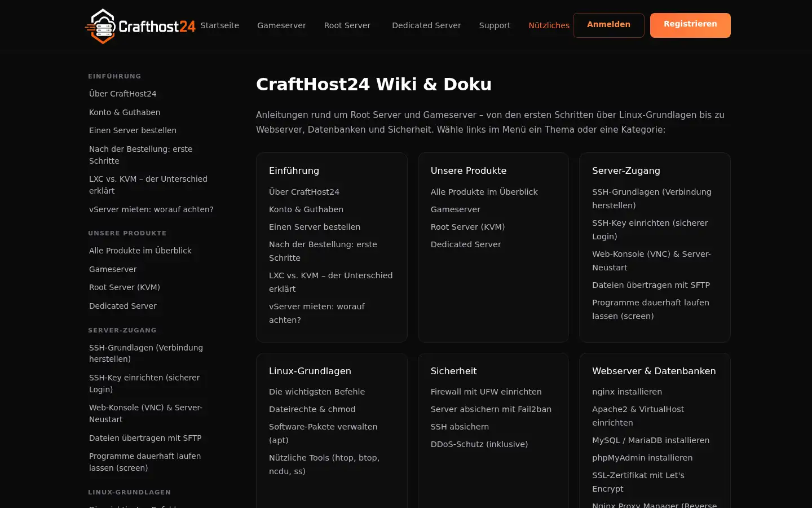Open the Firewall mit UFW einrichten link

486,392
